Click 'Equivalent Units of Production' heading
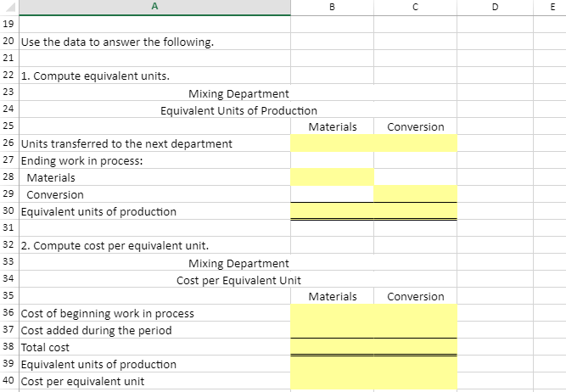Image resolution: width=566 pixels, height=392 pixels. (x=238, y=110)
